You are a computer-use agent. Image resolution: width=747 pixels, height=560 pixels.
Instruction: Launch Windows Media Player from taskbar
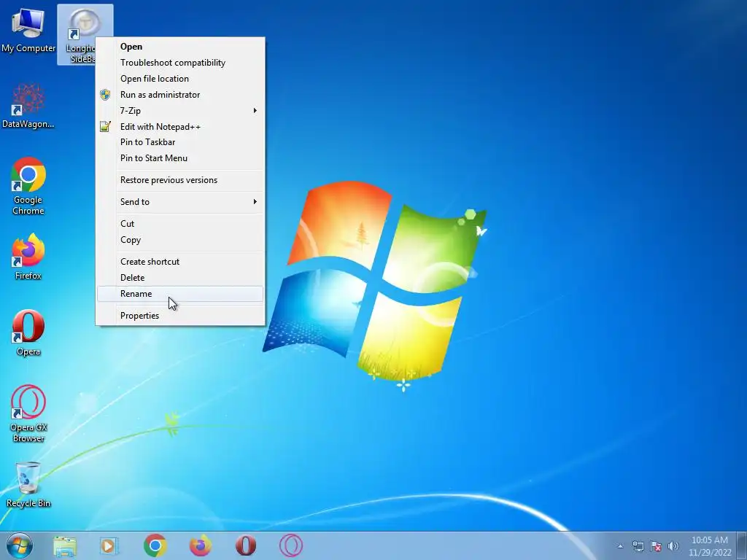109,545
